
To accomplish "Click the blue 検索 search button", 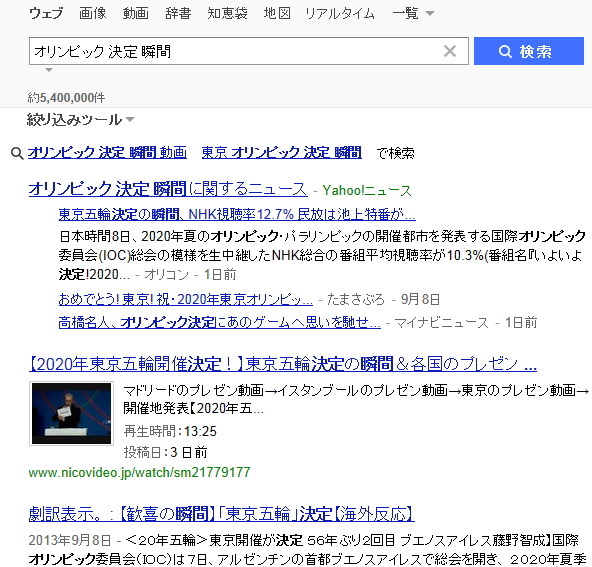I will 529,51.
